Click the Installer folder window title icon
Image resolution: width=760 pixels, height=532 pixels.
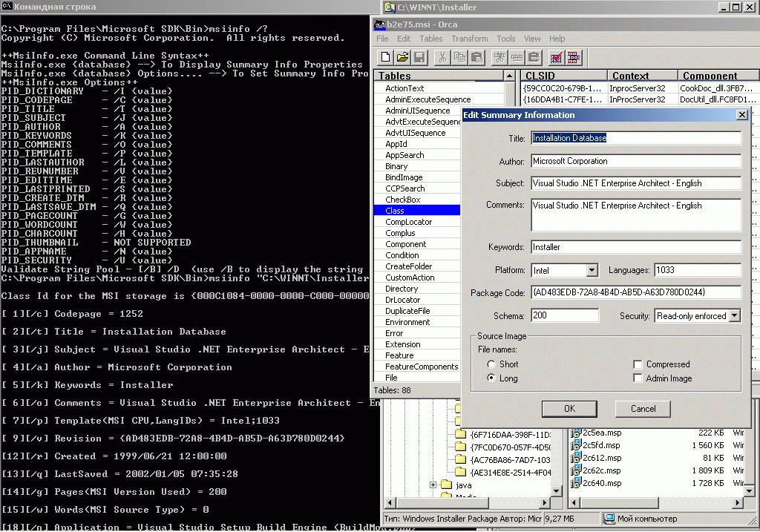click(x=390, y=7)
